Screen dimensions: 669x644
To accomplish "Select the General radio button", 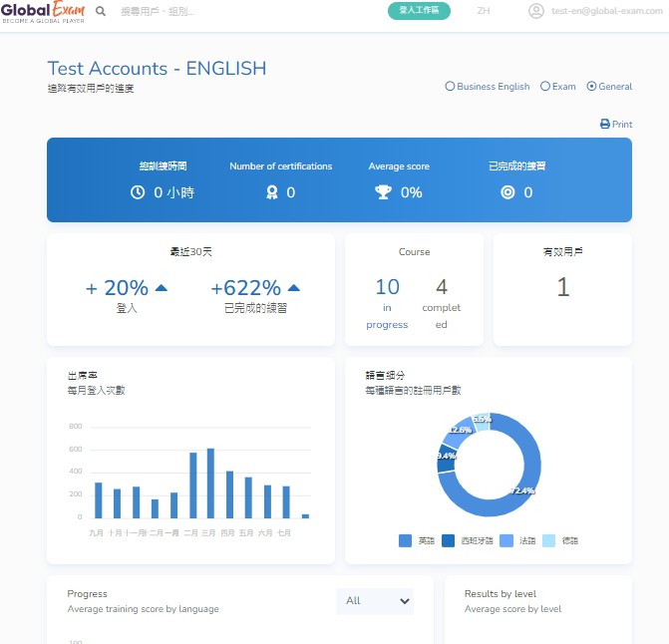I will (592, 87).
